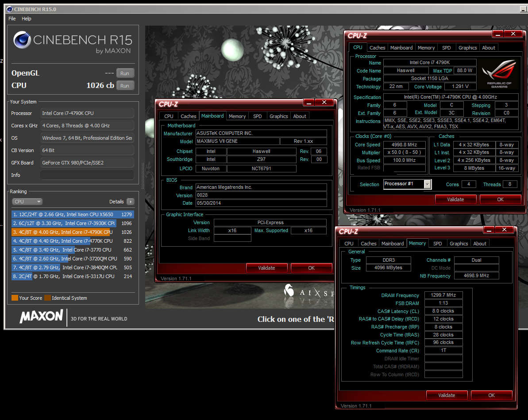Minimize the processor CPU-Z window
The image size is (528, 420).
498,34
